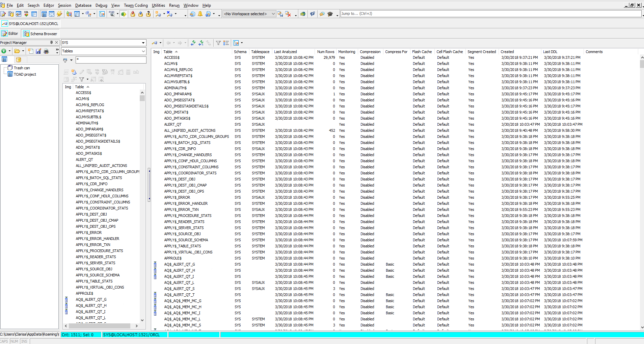The width and height of the screenshot is (644, 344).
Task: Click the object name filter box with asterisk
Action: pos(111,60)
